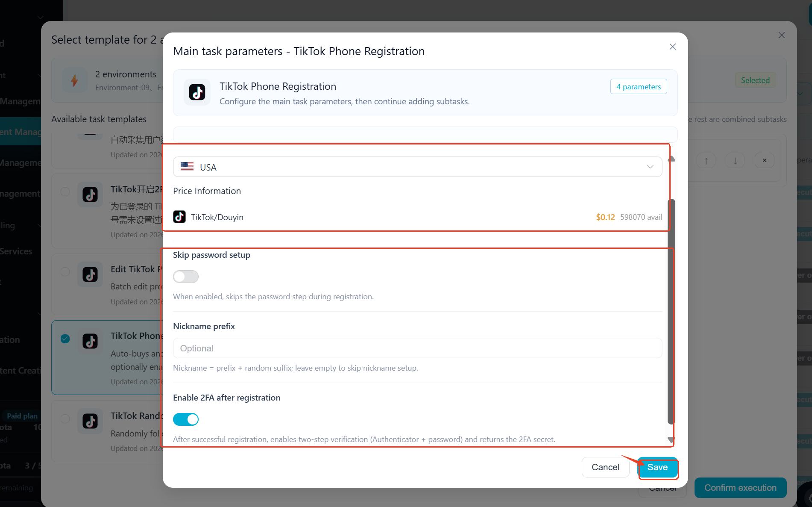
Task: Focus the Nickname prefix input field
Action: click(417, 348)
